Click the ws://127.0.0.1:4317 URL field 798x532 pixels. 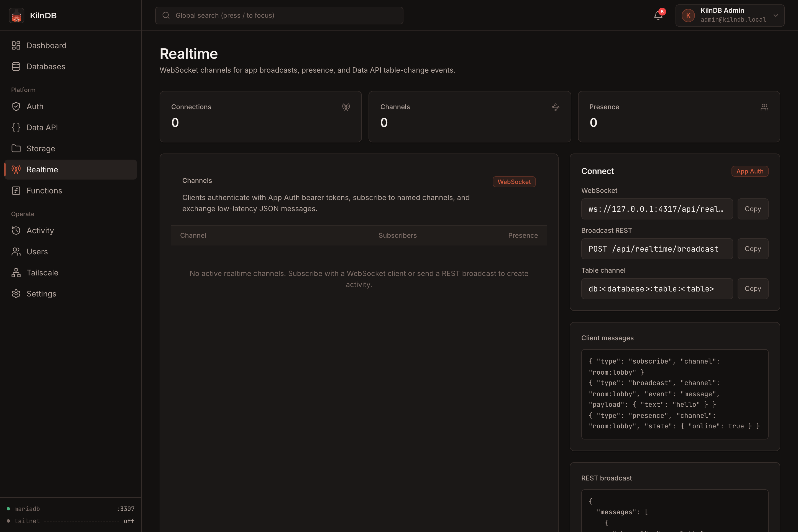point(657,209)
